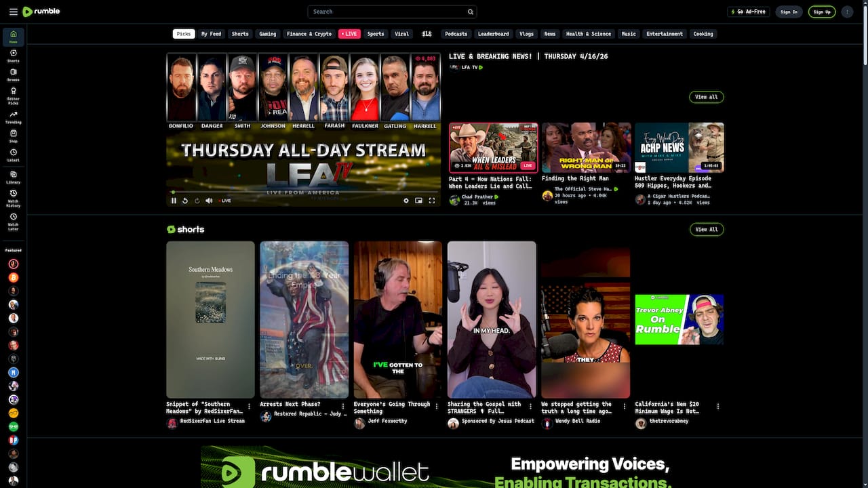This screenshot has width=868, height=488.
Task: Open the ACHP News video thumbnail
Action: point(679,148)
